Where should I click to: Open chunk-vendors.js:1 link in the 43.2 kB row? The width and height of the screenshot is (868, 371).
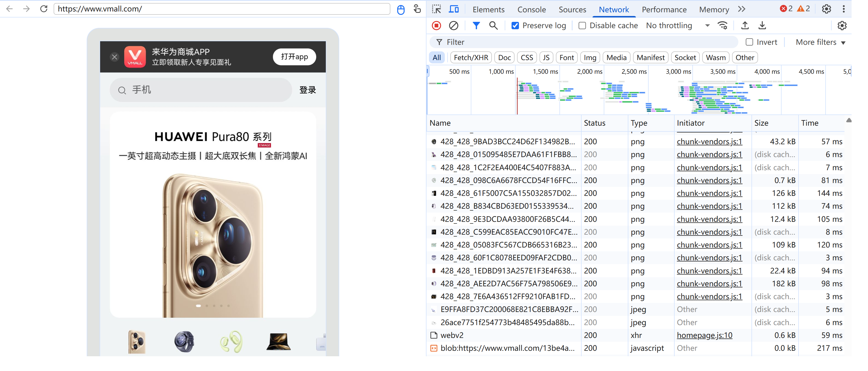coord(709,142)
